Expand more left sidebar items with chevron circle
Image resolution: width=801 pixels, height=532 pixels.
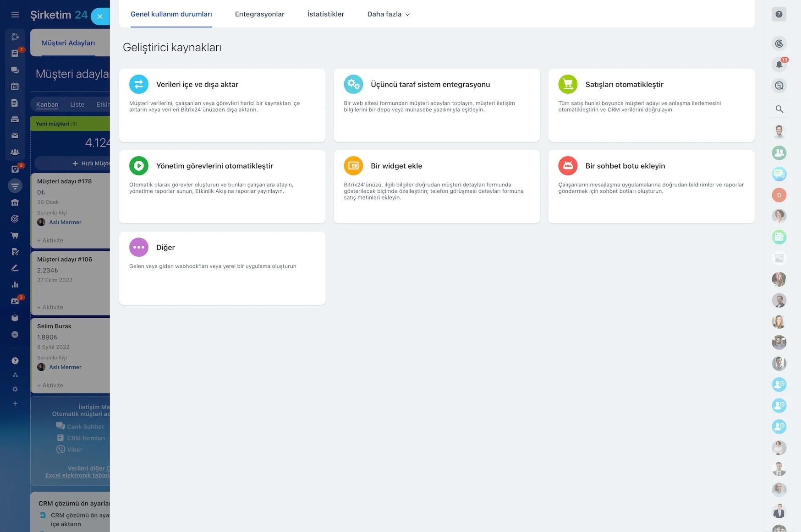coord(15,335)
